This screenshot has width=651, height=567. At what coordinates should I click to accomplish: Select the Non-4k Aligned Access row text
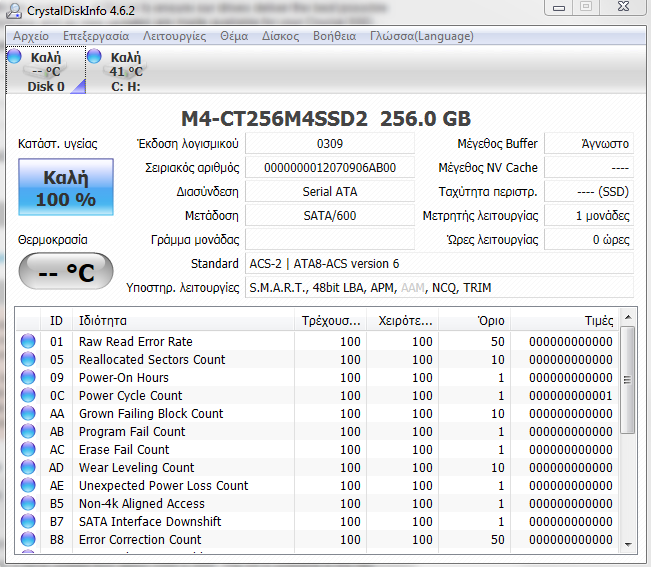click(x=142, y=503)
